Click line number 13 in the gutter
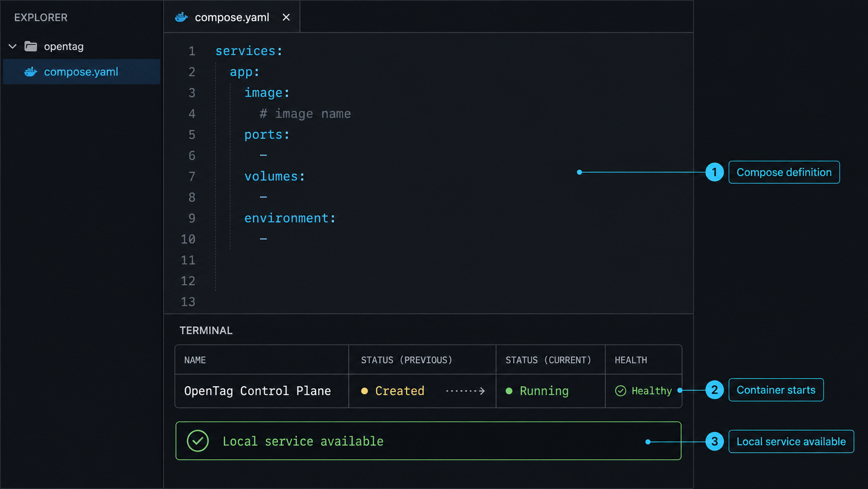Image resolution: width=868 pixels, height=489 pixels. click(x=188, y=302)
